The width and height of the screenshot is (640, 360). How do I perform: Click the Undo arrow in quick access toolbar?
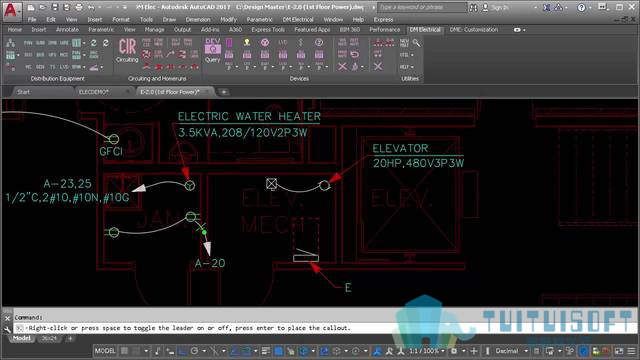pyautogui.click(x=91, y=7)
